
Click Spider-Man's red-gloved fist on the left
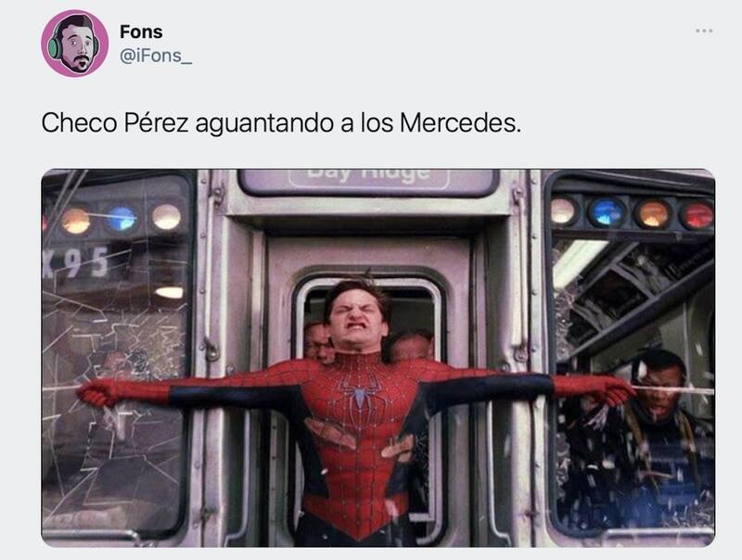pos(98,393)
